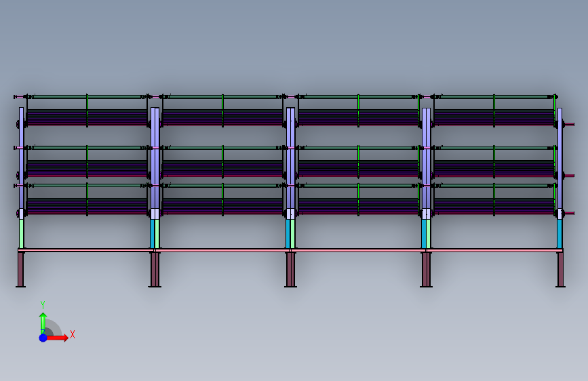Click the "X" label on the orientation triad
Viewport: 588px width, 381px height.
point(73,334)
